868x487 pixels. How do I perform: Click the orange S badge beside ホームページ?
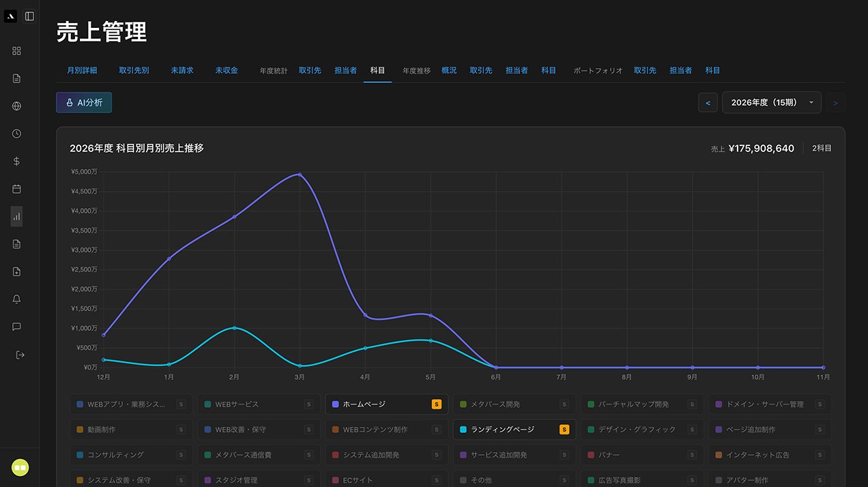click(x=437, y=404)
